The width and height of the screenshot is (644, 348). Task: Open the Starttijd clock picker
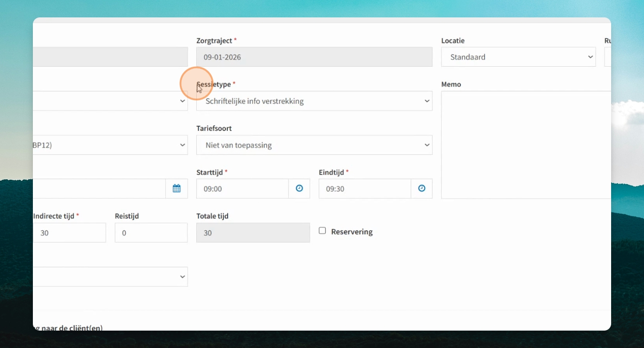pos(299,188)
